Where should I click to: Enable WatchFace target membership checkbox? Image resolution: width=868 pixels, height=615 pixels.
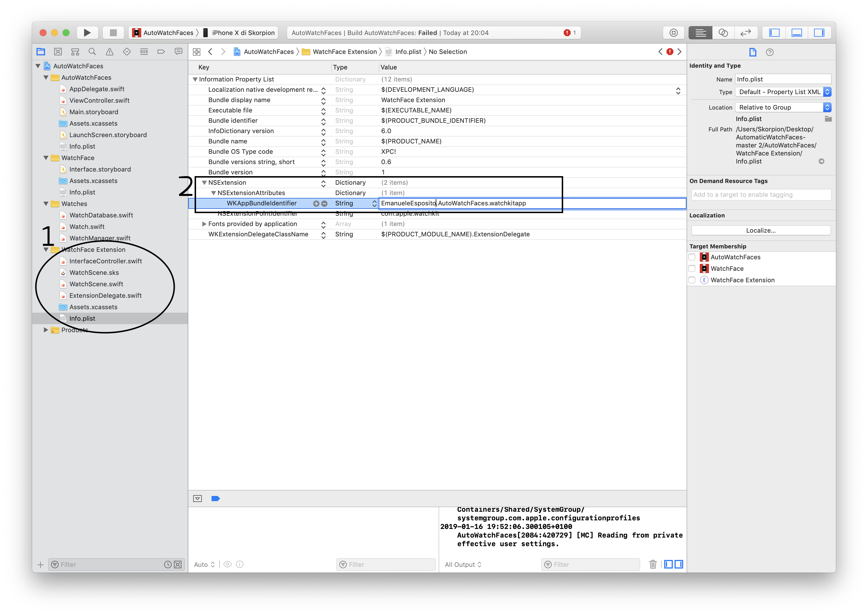[692, 268]
